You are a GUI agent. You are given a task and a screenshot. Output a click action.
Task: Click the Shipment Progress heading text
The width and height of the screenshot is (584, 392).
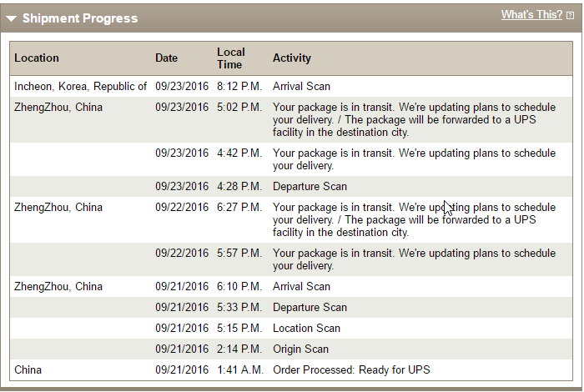(80, 18)
